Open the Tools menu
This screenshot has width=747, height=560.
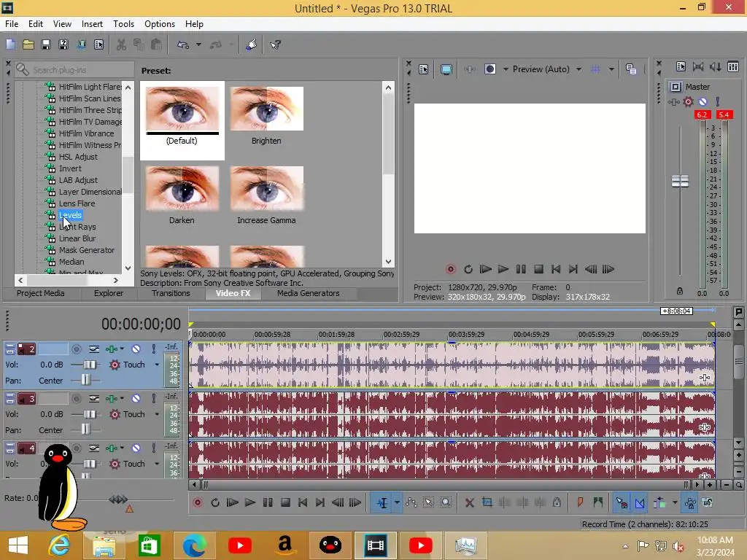coord(123,24)
